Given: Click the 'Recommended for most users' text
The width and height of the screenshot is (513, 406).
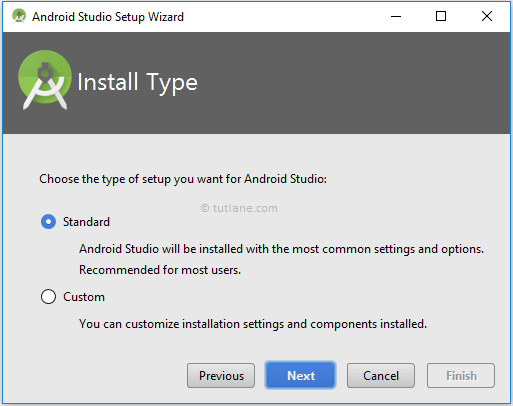Looking at the screenshot, I should coord(160,270).
